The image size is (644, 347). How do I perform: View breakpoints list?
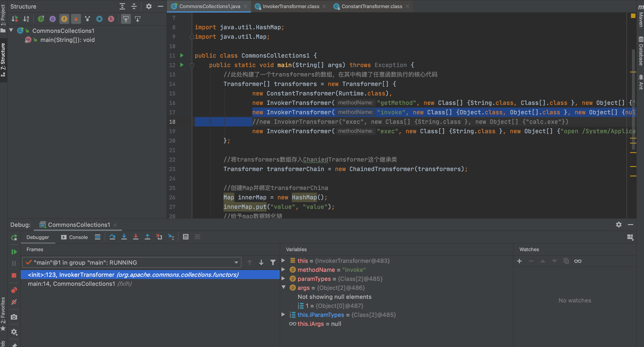pos(14,290)
